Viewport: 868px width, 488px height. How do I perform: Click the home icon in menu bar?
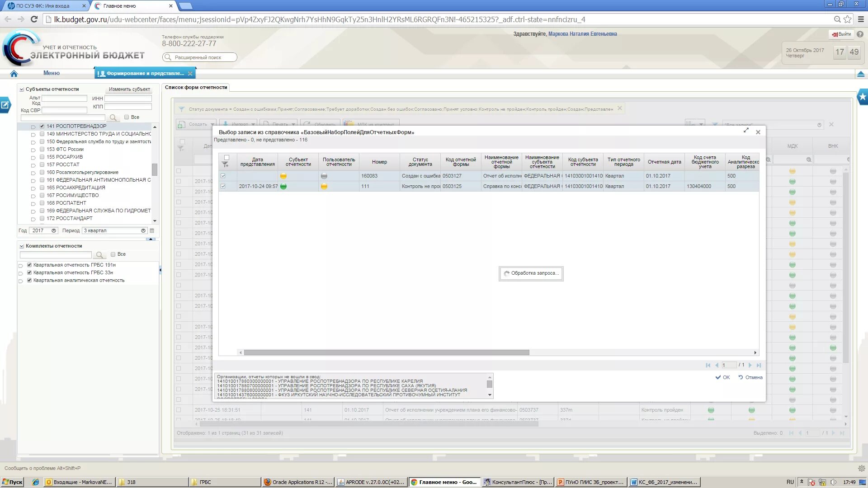point(14,74)
